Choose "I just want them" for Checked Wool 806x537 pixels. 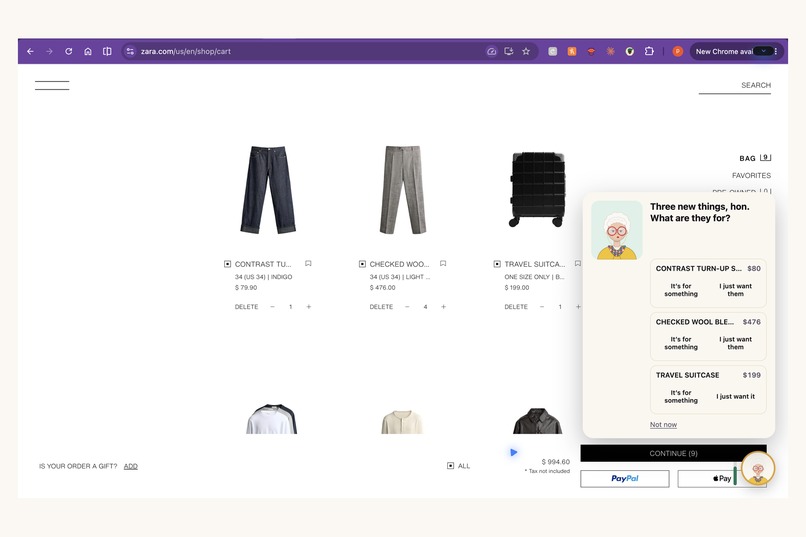click(735, 343)
